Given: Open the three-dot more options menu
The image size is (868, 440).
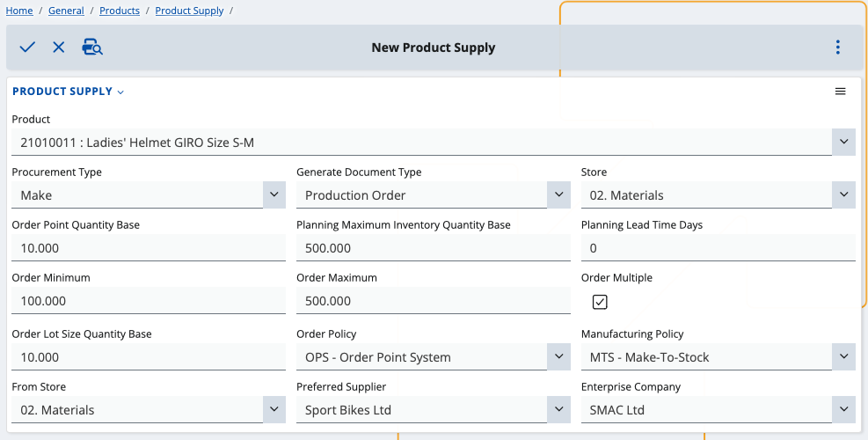Looking at the screenshot, I should point(837,48).
